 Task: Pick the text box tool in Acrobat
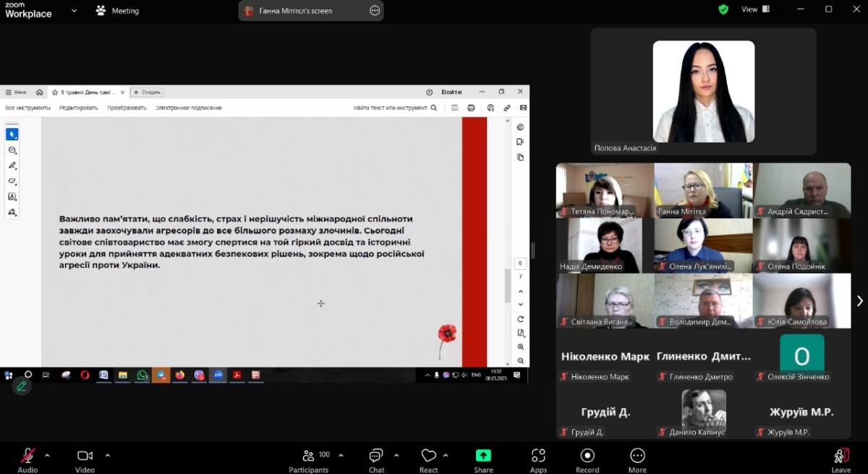coord(12,196)
